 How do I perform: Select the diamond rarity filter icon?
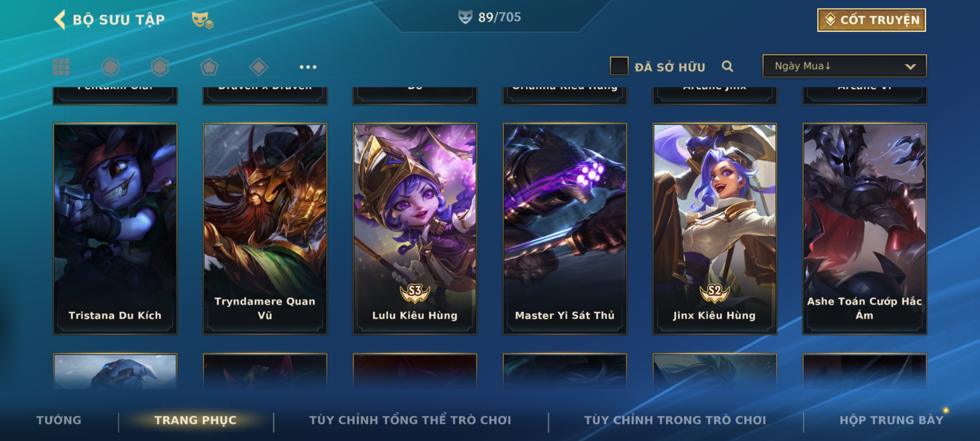258,67
